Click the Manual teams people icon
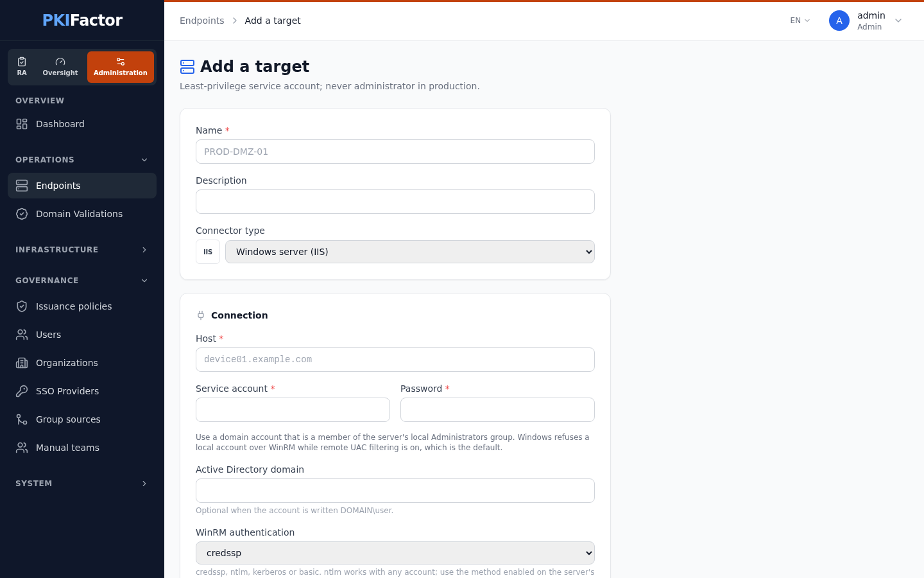Screen dimensions: 924x578 [22, 448]
